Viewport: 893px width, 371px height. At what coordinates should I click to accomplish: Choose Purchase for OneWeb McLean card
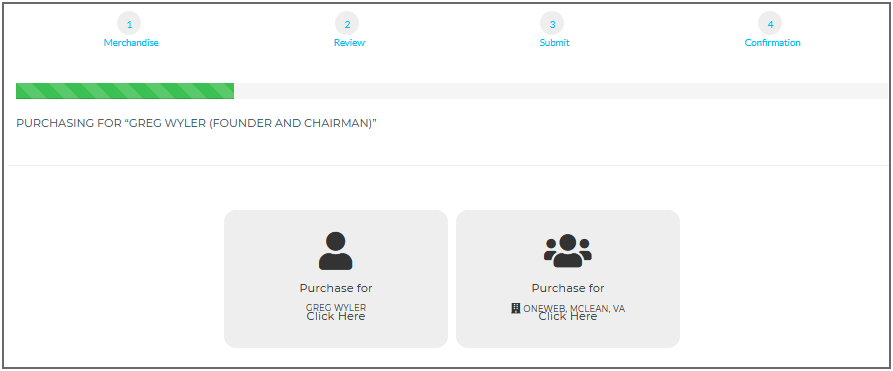click(568, 279)
